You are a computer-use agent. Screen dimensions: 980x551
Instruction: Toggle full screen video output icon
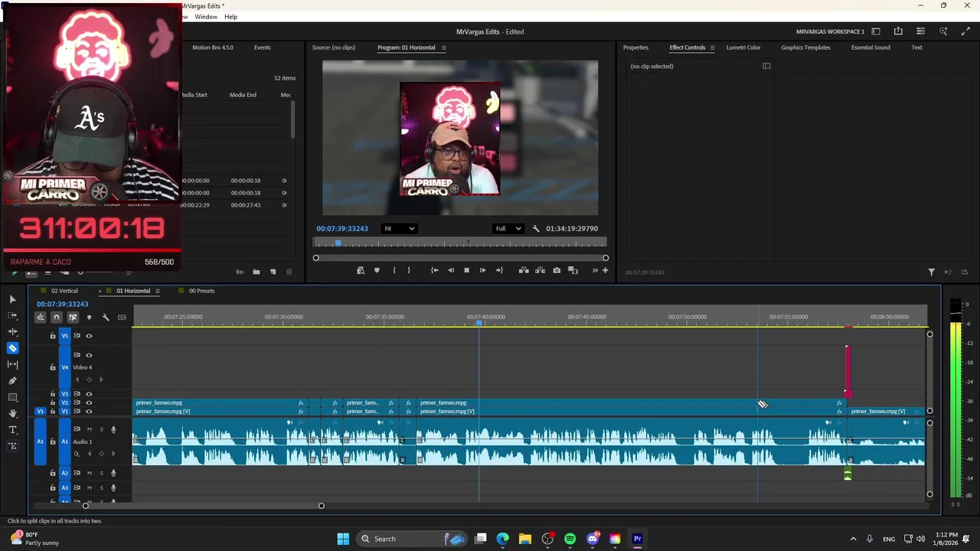pyautogui.click(x=965, y=31)
